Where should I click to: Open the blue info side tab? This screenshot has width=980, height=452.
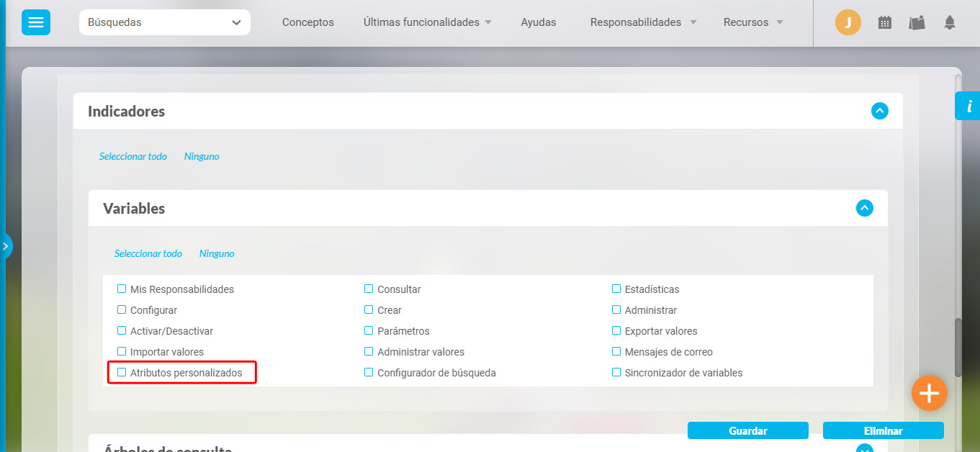pyautogui.click(x=968, y=106)
